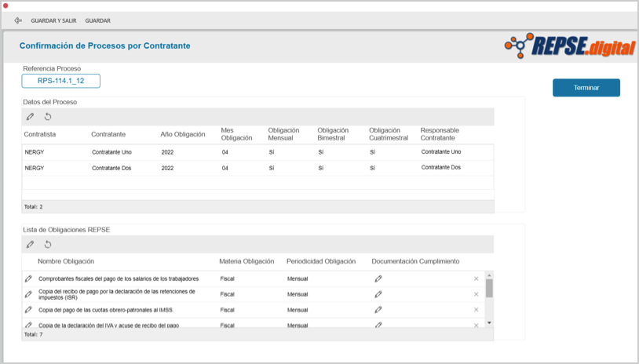The width and height of the screenshot is (639, 364).
Task: Open documentation pencil for ISR retenciones row
Action: (378, 294)
